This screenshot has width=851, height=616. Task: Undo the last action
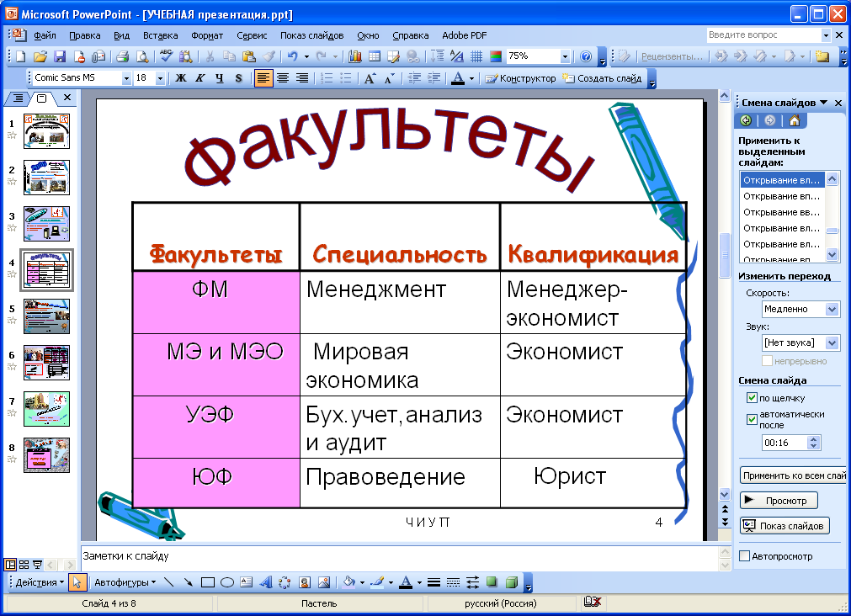point(293,56)
